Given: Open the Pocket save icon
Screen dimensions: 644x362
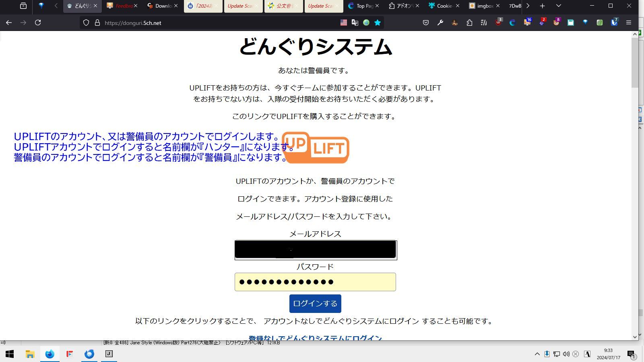Looking at the screenshot, I should (x=426, y=23).
